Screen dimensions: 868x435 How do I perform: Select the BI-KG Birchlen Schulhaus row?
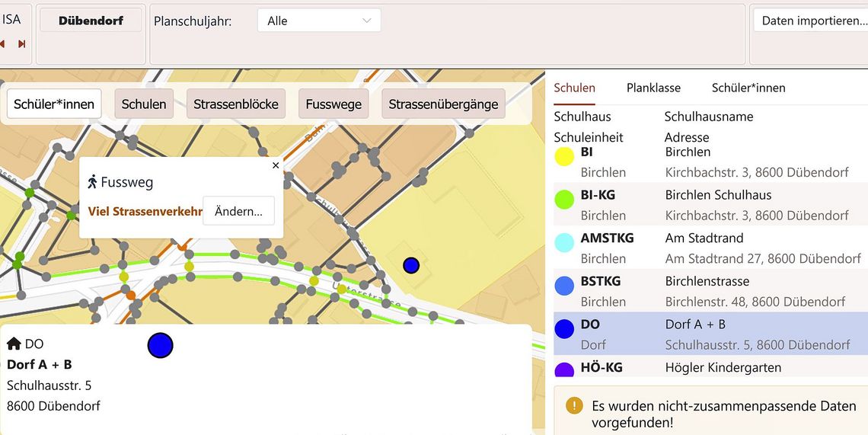tap(711, 204)
